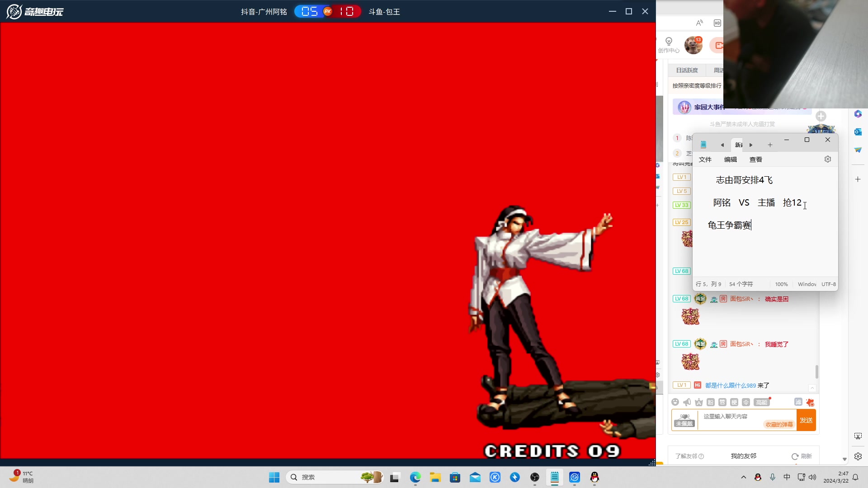Click the 梗 icon in chat toolbar
The image size is (868, 488).
(x=734, y=402)
